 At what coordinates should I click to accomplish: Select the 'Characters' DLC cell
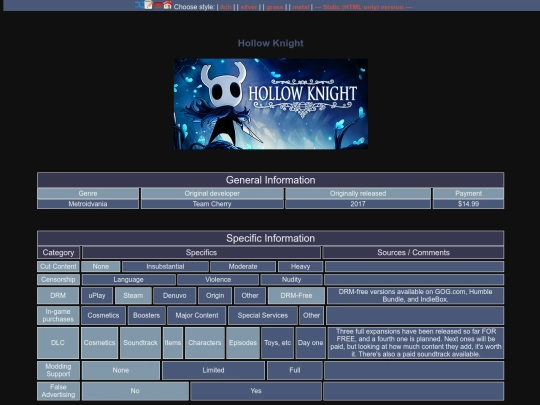pyautogui.click(x=205, y=343)
